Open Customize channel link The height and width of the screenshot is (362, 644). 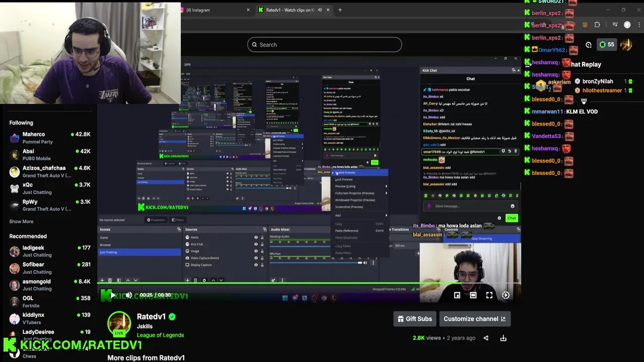(474, 319)
